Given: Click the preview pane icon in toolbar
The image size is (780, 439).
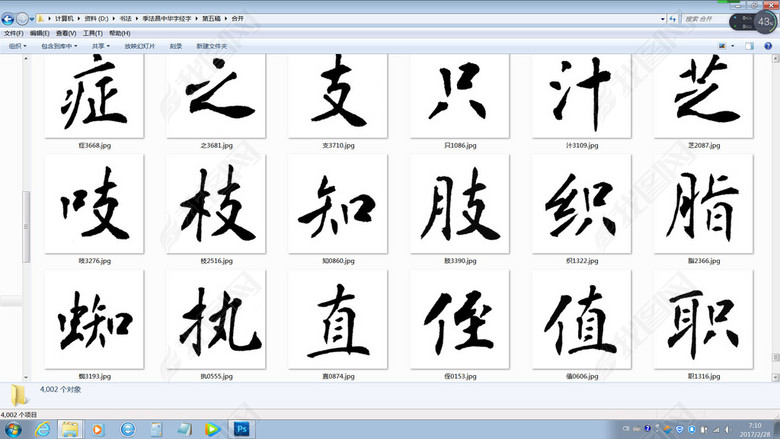Looking at the screenshot, I should coord(750,46).
